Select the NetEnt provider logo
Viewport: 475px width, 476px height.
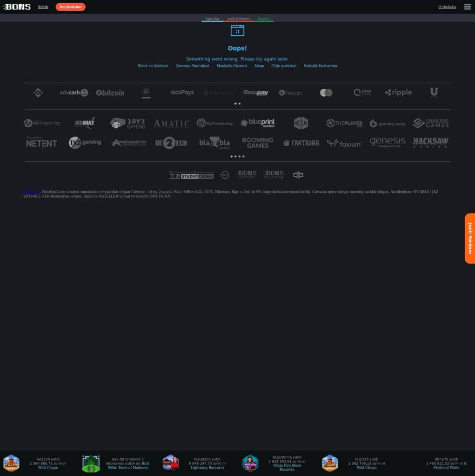tap(41, 142)
